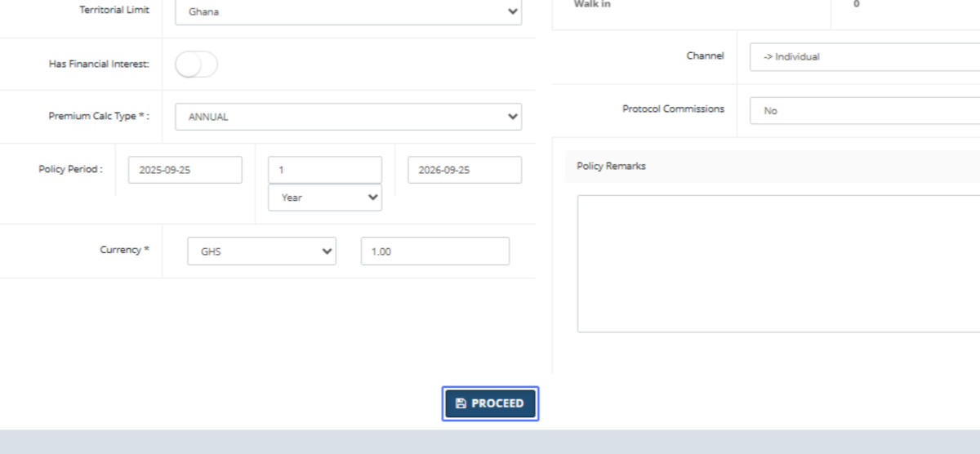Screen dimensions: 980x454
Task: Click the policy end date 2026-09-25 field
Action: tap(464, 170)
